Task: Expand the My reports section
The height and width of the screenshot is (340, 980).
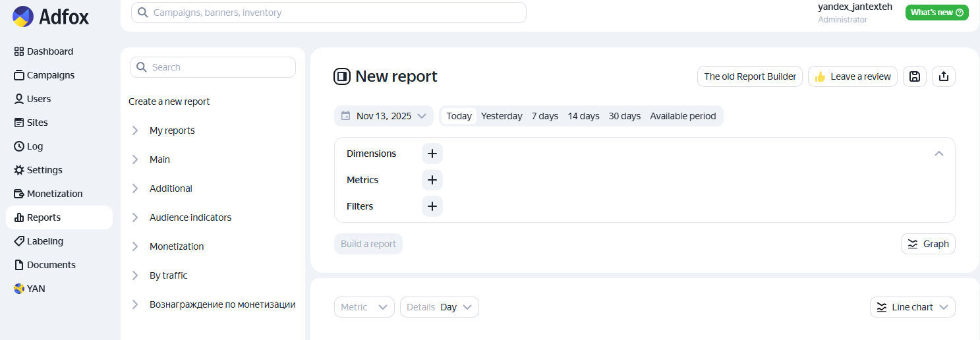Action: [x=172, y=130]
